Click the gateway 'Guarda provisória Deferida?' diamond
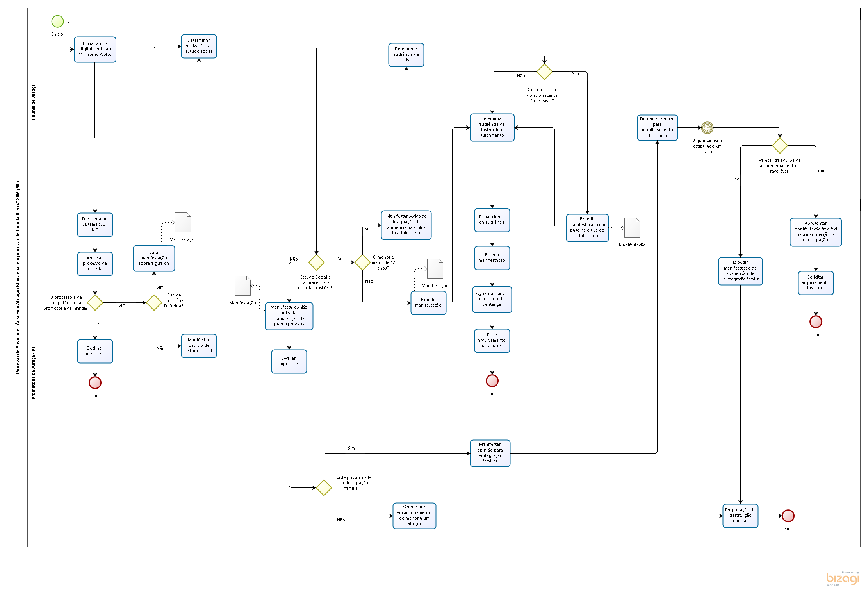The height and width of the screenshot is (591, 868). coord(154,302)
